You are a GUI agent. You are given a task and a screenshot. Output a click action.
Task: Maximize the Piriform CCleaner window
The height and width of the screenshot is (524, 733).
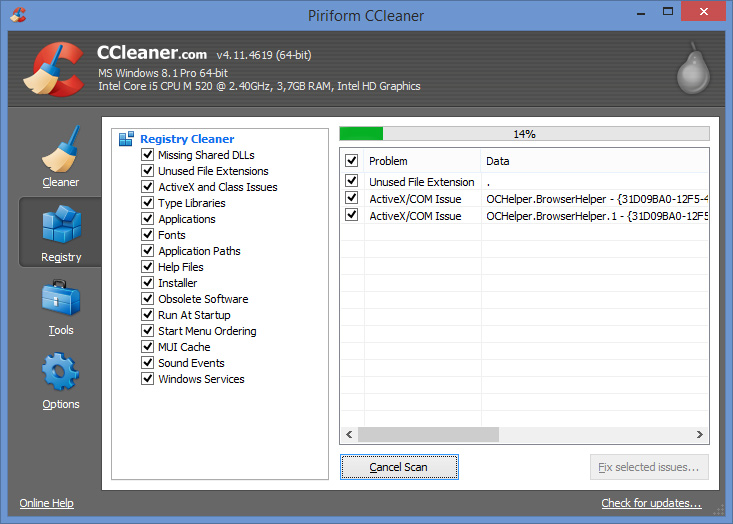pos(668,12)
